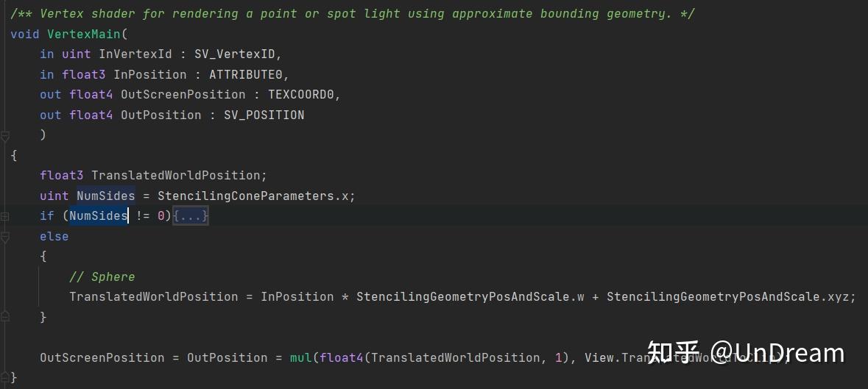
Task: Click InVertexId parameter name
Action: tap(135, 54)
